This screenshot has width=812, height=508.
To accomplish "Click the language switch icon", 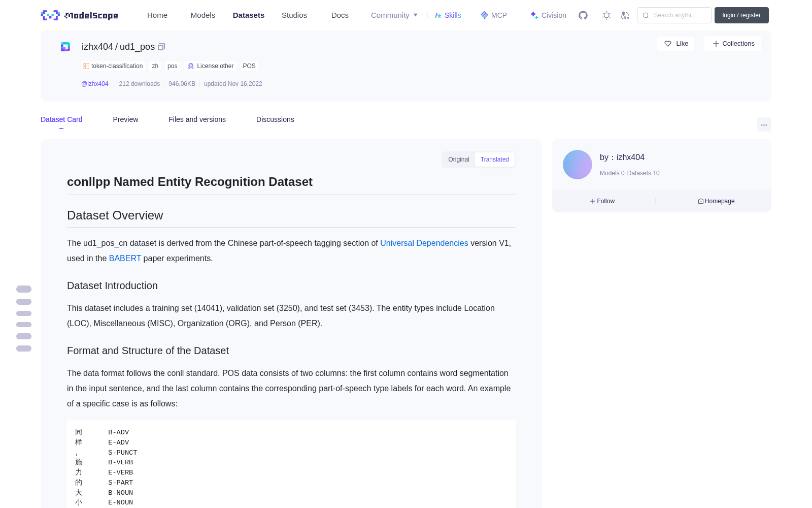I will click(x=625, y=15).
